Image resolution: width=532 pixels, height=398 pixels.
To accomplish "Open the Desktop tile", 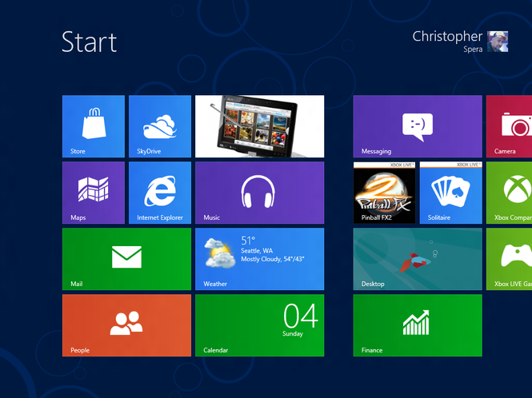I will [x=418, y=259].
